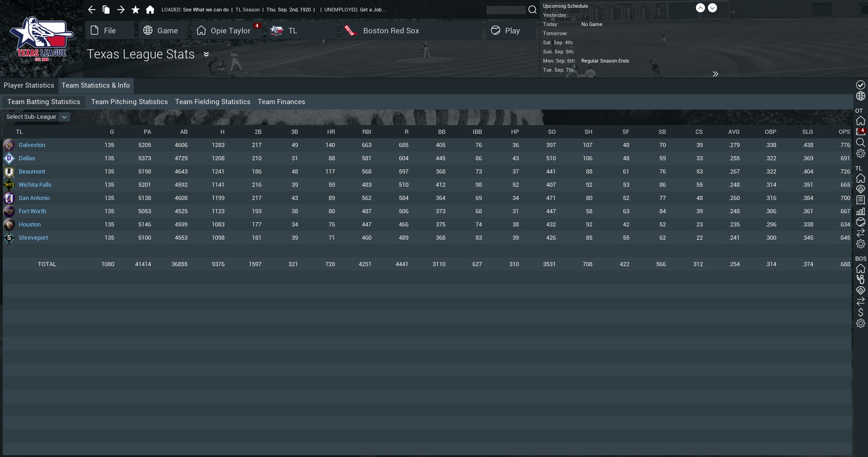Sort table by HR column header
Image resolution: width=868 pixels, height=457 pixels.
tap(331, 131)
